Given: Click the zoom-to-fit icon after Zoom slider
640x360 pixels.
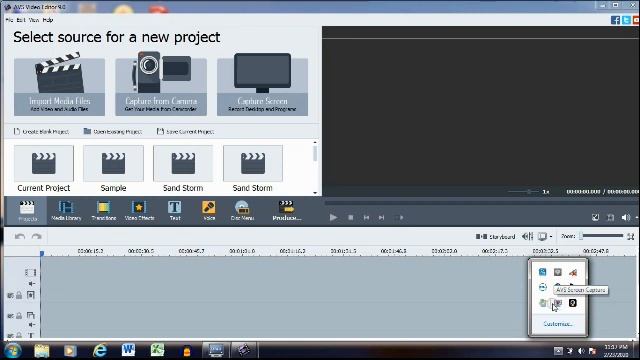Looking at the screenshot, I should [631, 236].
